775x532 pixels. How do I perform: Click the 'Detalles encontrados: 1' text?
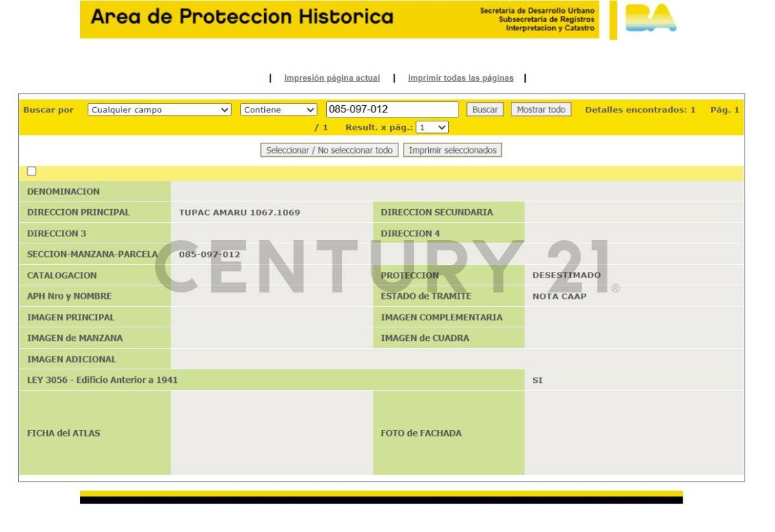640,110
